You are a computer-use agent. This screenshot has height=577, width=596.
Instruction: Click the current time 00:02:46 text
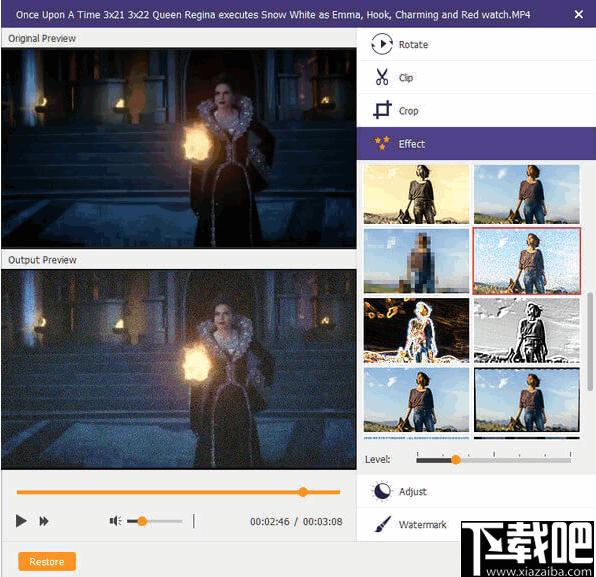tap(269, 522)
